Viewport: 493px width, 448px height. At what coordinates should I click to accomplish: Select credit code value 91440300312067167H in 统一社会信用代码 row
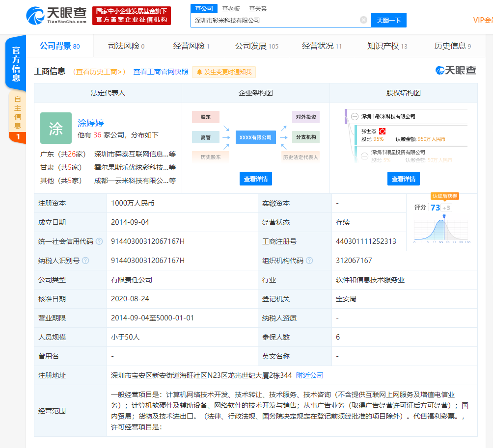(x=148, y=241)
